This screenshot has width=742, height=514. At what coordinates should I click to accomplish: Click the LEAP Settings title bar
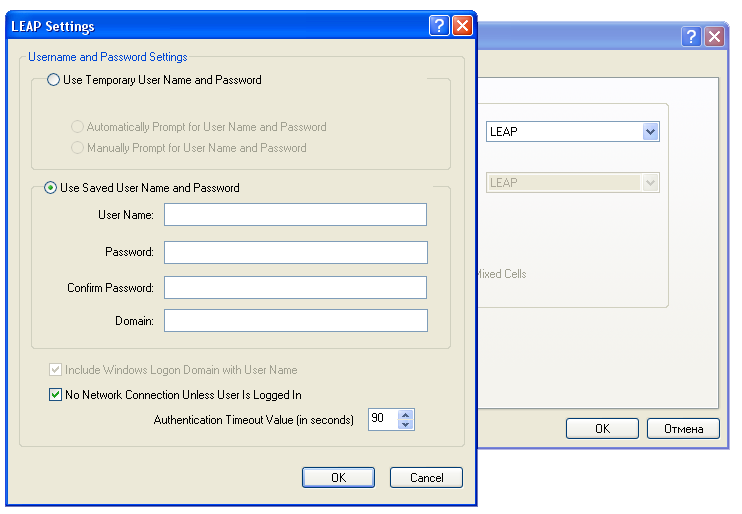point(200,26)
